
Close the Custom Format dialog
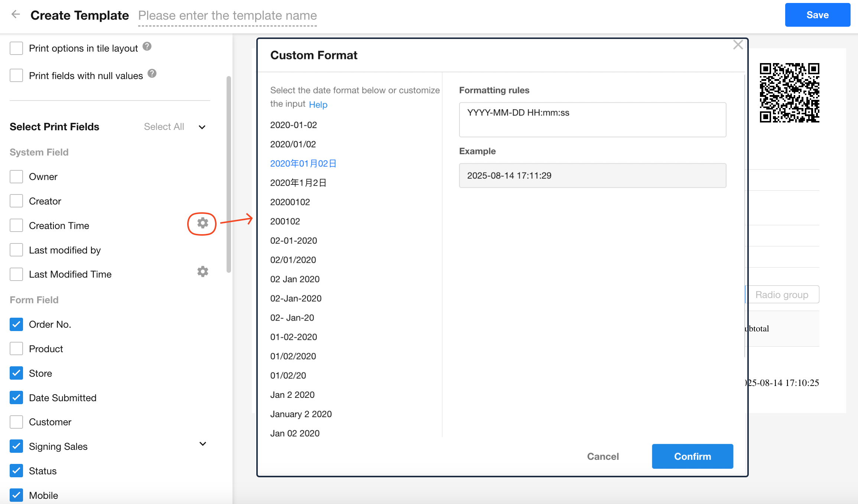[738, 45]
